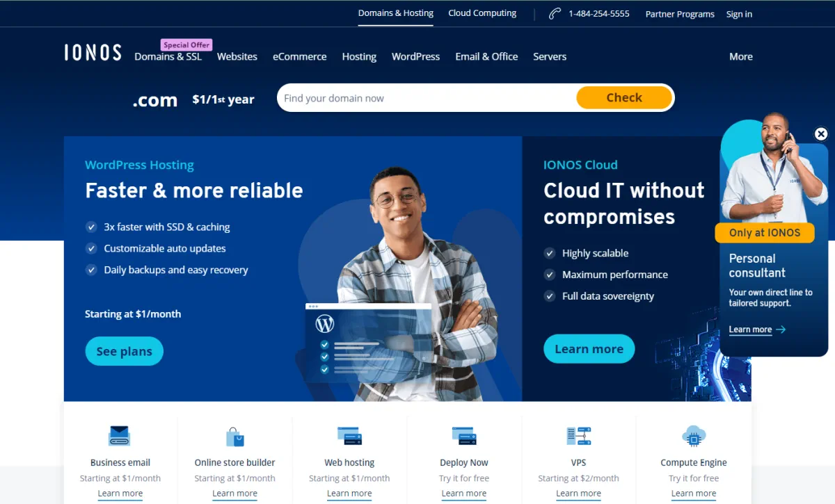Screen dimensions: 835x504
Task: Switch to Domains & Hosting tab
Action: pos(396,13)
